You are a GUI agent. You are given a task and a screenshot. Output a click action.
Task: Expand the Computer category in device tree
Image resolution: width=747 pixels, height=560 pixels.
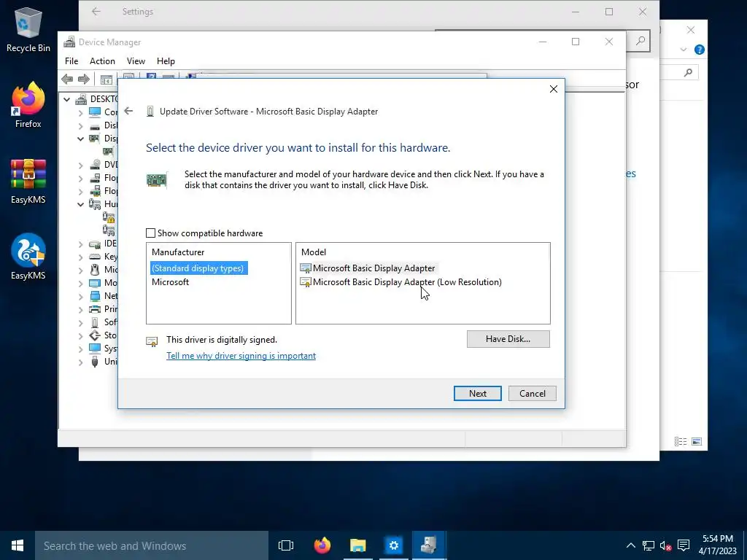(80, 112)
